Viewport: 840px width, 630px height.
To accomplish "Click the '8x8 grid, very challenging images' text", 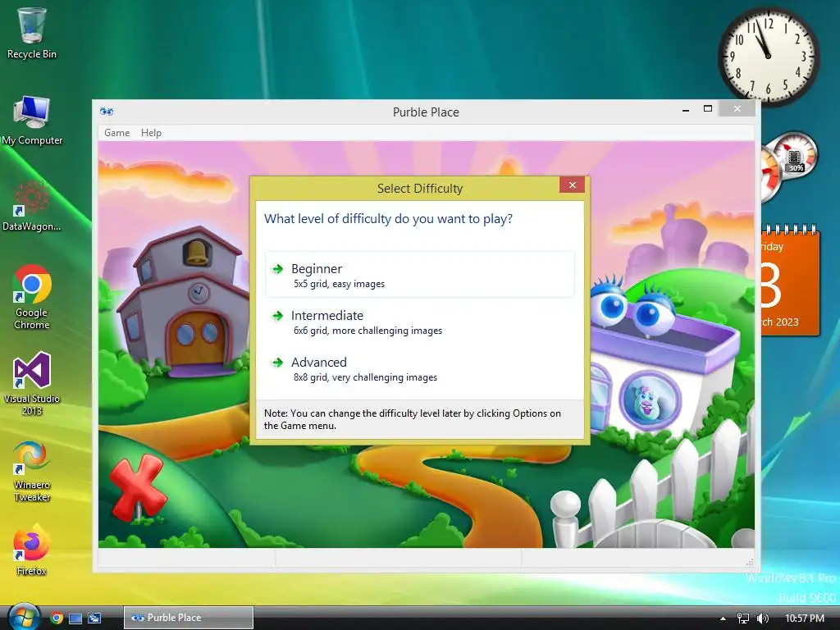I will click(x=365, y=377).
